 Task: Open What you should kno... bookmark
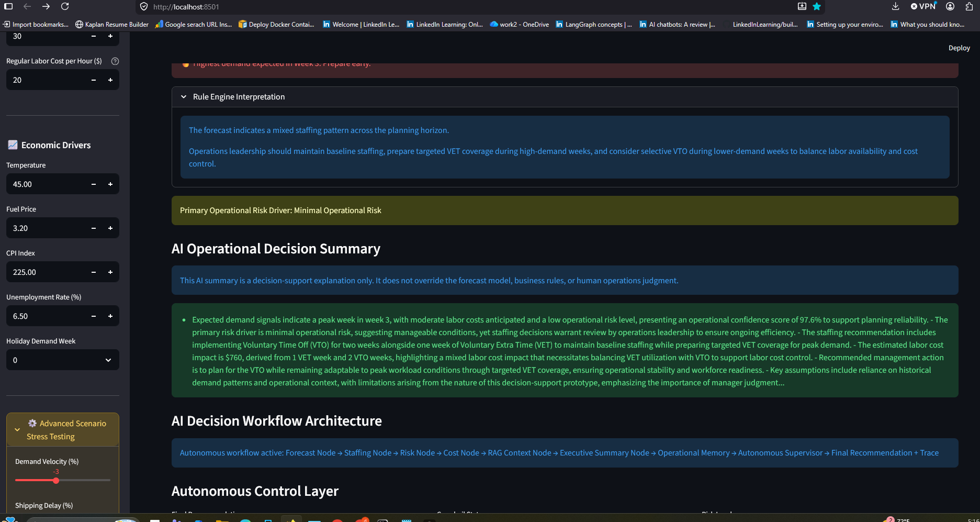[x=928, y=24]
